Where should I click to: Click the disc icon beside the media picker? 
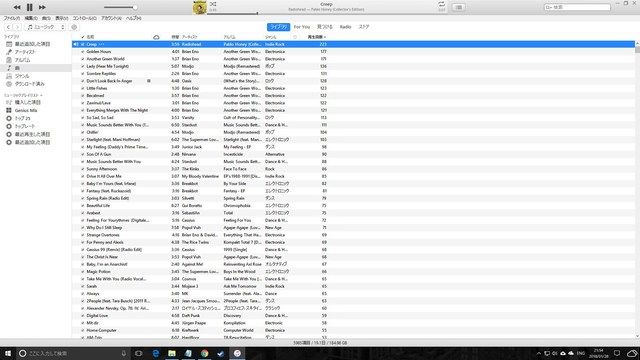point(74,27)
